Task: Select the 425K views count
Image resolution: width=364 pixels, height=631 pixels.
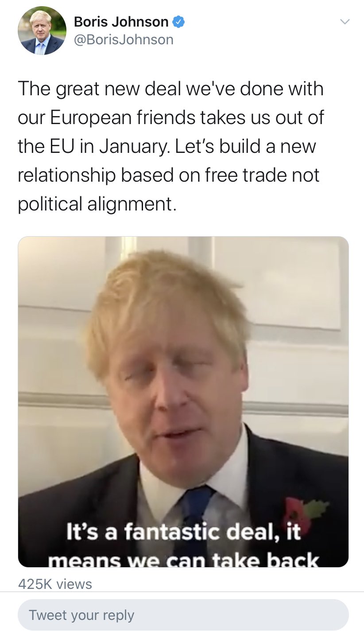Action: point(55,584)
